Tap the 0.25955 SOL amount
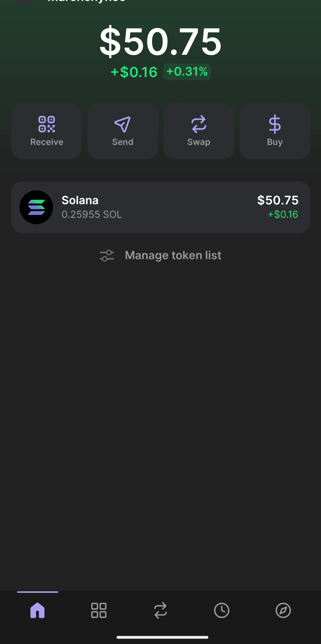This screenshot has width=321, height=644. point(92,215)
